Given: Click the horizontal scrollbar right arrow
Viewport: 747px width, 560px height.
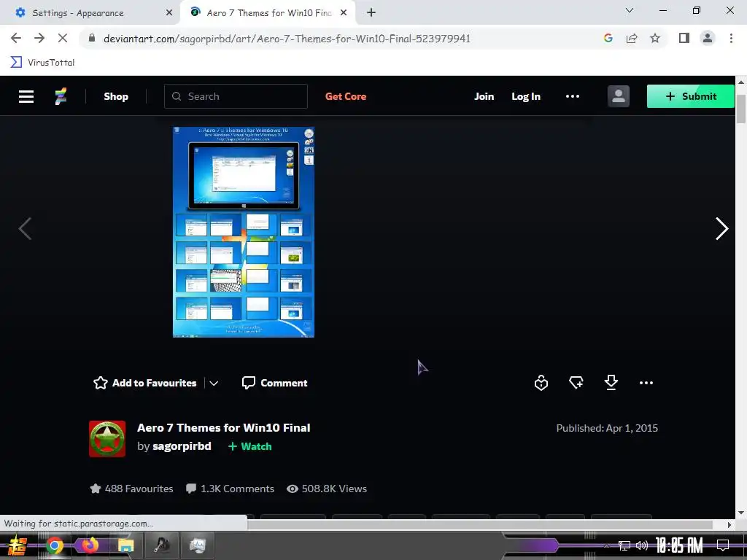Looking at the screenshot, I should point(729,525).
